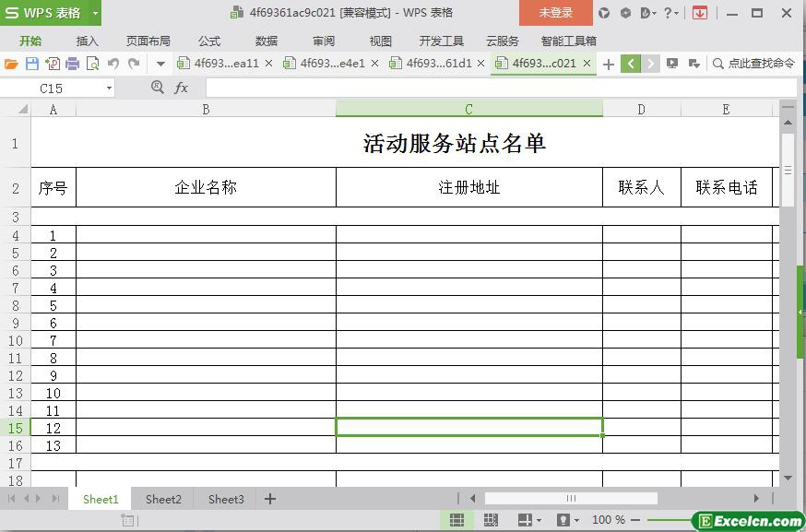This screenshot has width=806, height=532.
Task: Click the zoom magnifier icon beside fx
Action: (x=158, y=88)
